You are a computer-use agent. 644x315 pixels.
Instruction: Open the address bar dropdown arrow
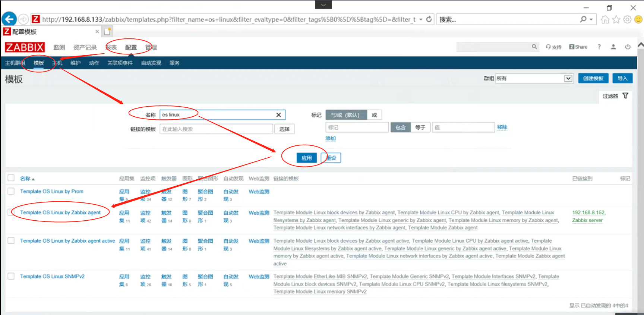click(421, 19)
